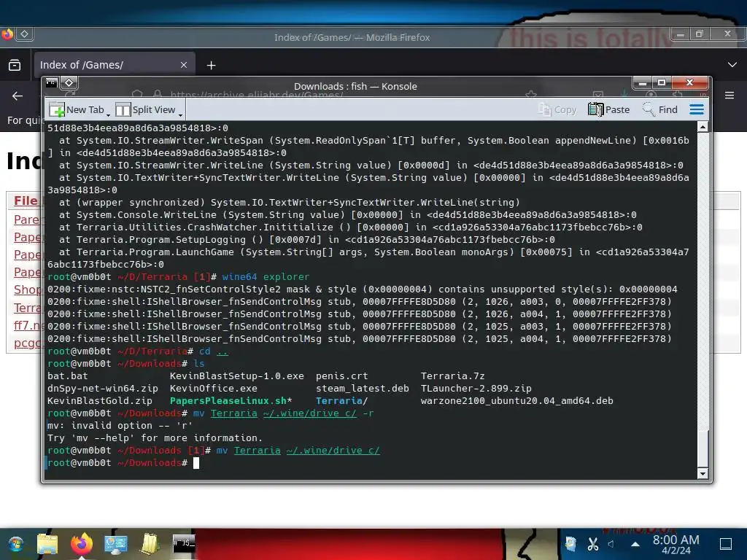
Task: Click 'Terraria/' directory in ls output
Action: coord(341,401)
